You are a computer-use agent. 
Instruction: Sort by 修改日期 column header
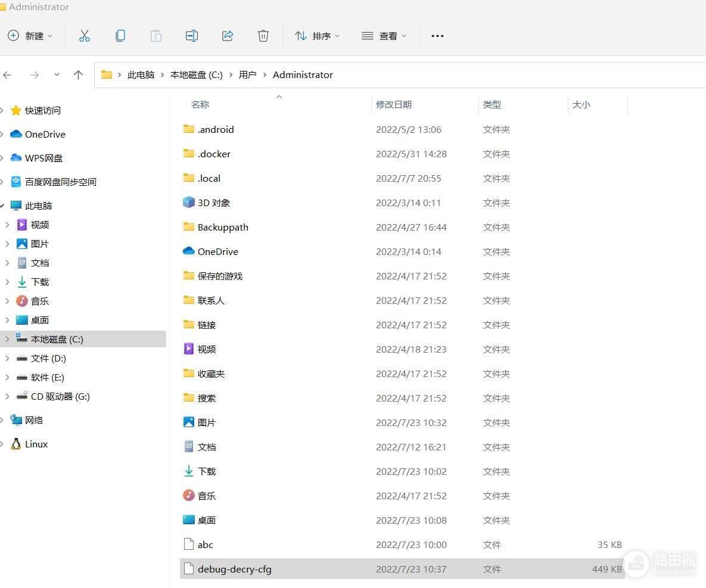[394, 104]
